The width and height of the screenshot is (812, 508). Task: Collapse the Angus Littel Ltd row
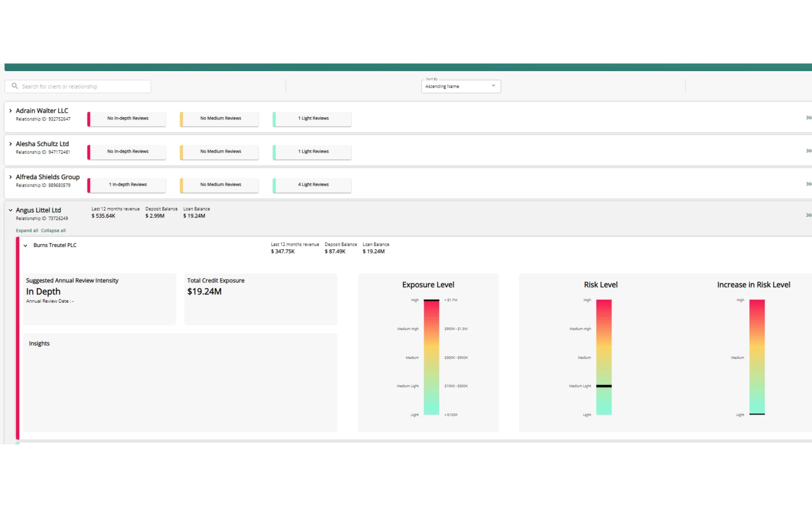(11, 210)
